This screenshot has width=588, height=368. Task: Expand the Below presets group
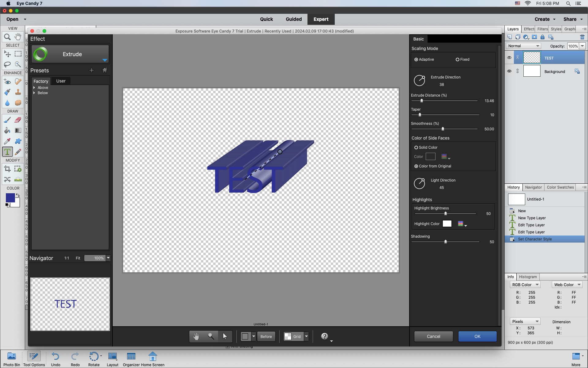34,93
